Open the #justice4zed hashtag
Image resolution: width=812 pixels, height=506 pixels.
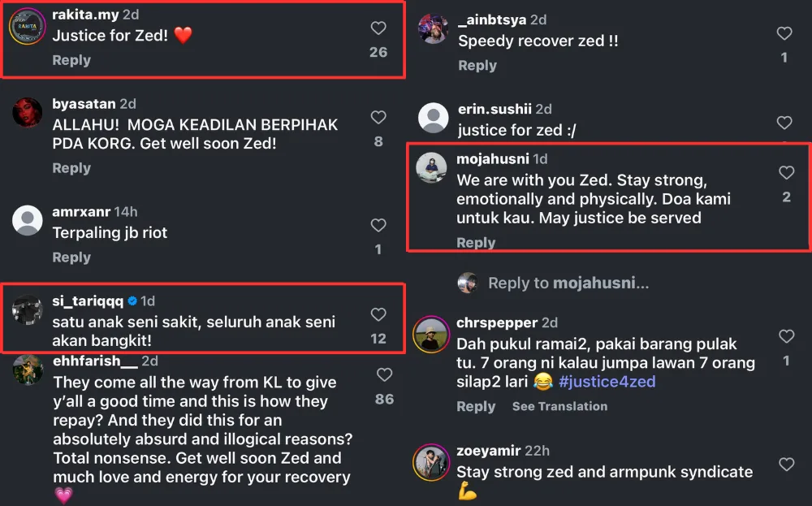tap(607, 382)
